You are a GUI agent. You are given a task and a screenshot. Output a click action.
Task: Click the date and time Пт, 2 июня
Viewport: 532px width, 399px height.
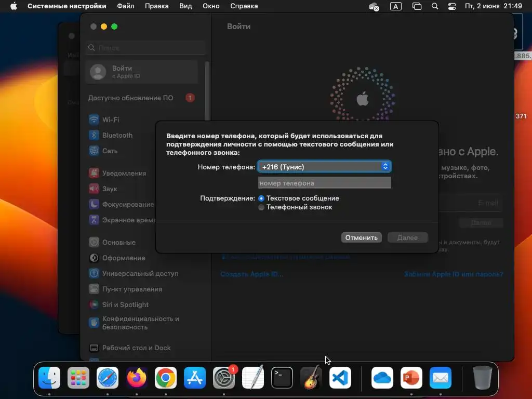coord(494,6)
